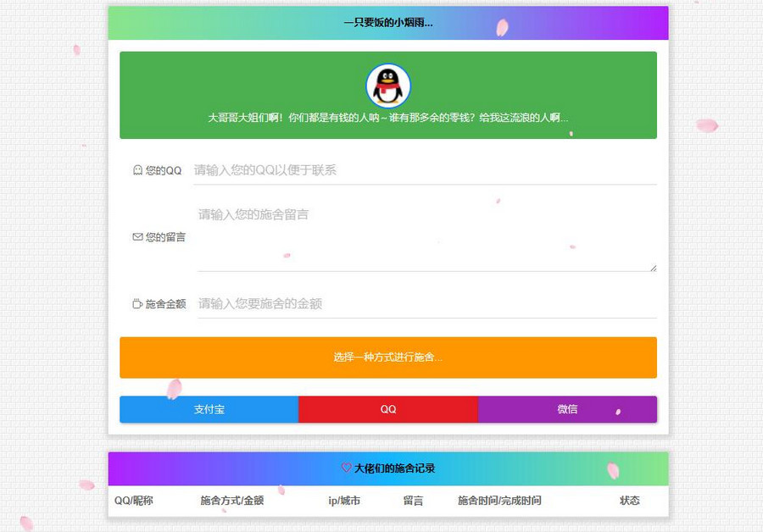Image resolution: width=763 pixels, height=532 pixels.
Task: Click the 留言 column header
Action: 413,501
